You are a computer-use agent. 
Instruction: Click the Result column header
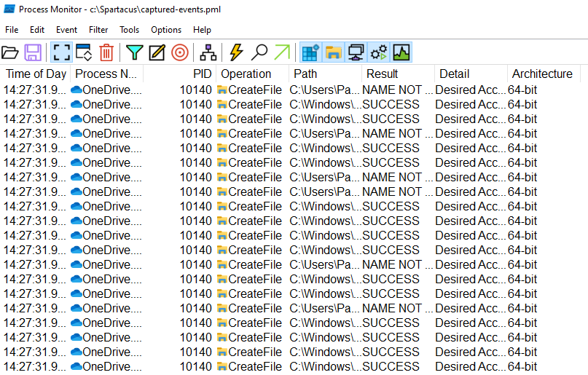[x=398, y=74]
